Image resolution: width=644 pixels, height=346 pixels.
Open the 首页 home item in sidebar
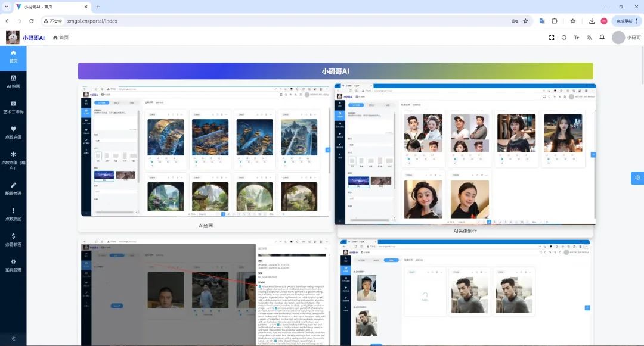coord(13,57)
